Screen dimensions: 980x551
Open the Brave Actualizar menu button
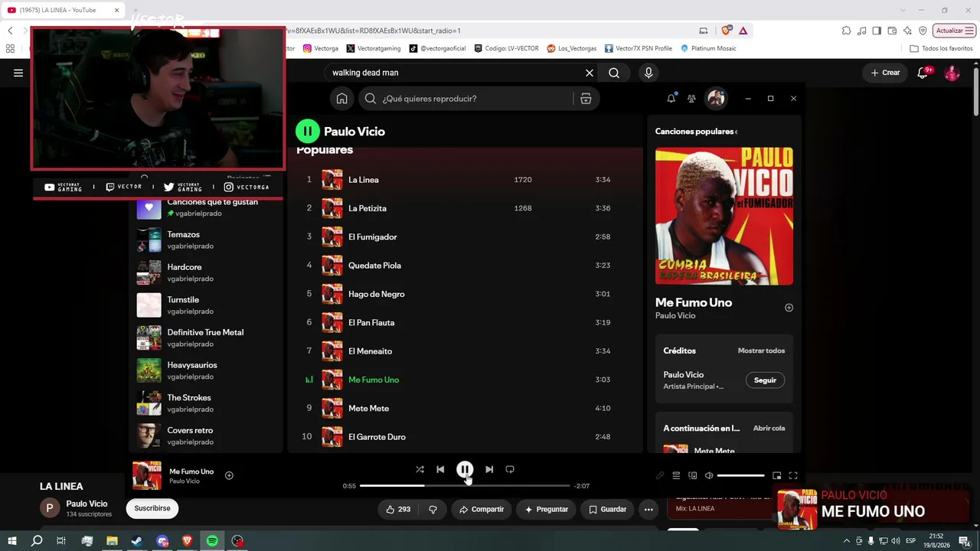point(954,31)
